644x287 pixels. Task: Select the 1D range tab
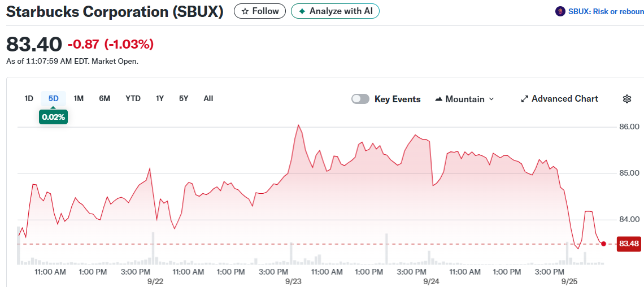click(29, 98)
